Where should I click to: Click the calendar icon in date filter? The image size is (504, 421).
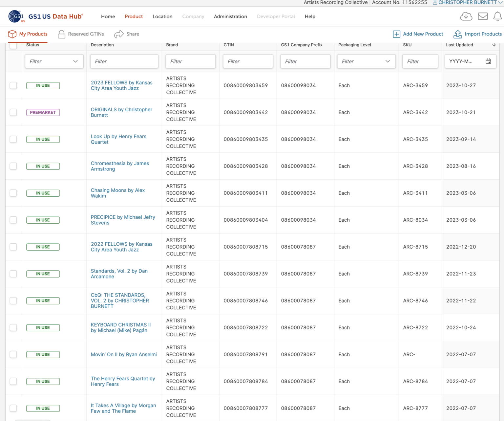pos(488,61)
